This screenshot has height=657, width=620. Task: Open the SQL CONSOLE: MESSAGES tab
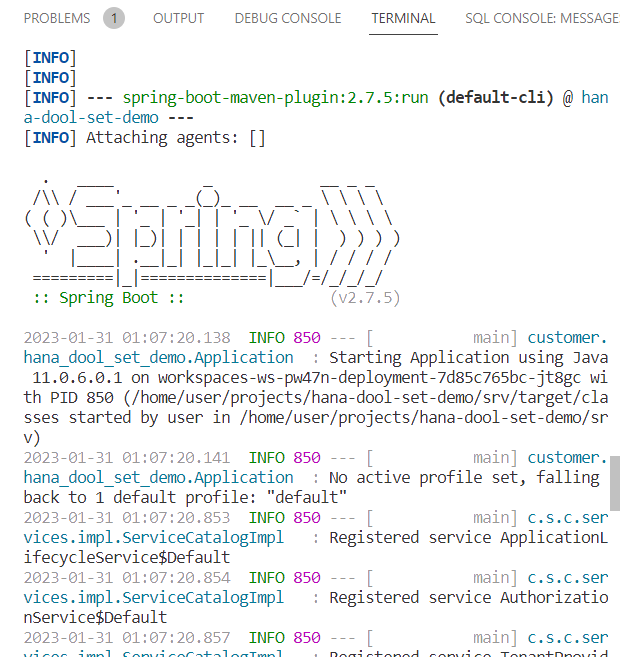click(x=542, y=18)
